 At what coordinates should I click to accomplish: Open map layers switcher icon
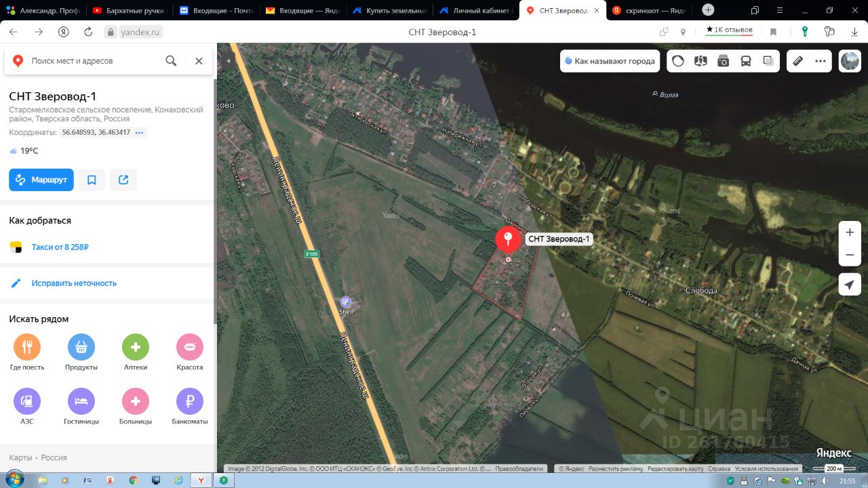point(768,61)
